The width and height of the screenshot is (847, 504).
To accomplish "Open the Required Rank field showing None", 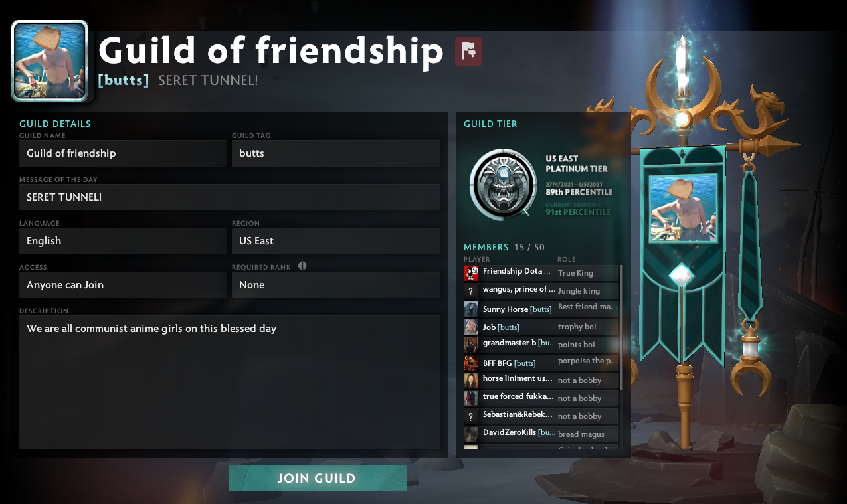I will [336, 285].
